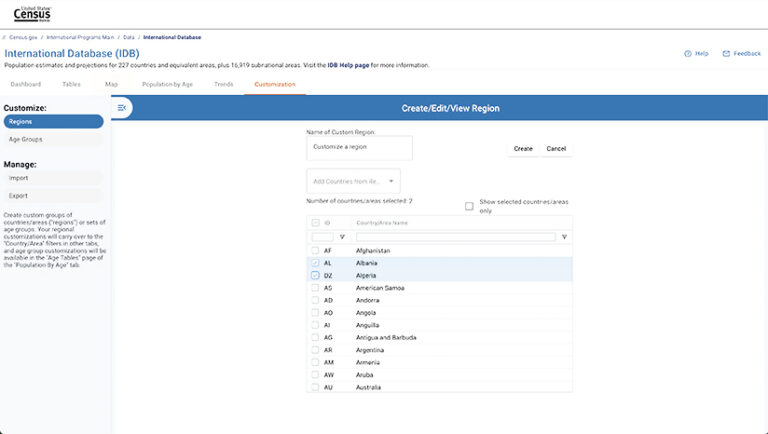Click Export under Manage
Image resolution: width=768 pixels, height=434 pixels.
point(53,195)
